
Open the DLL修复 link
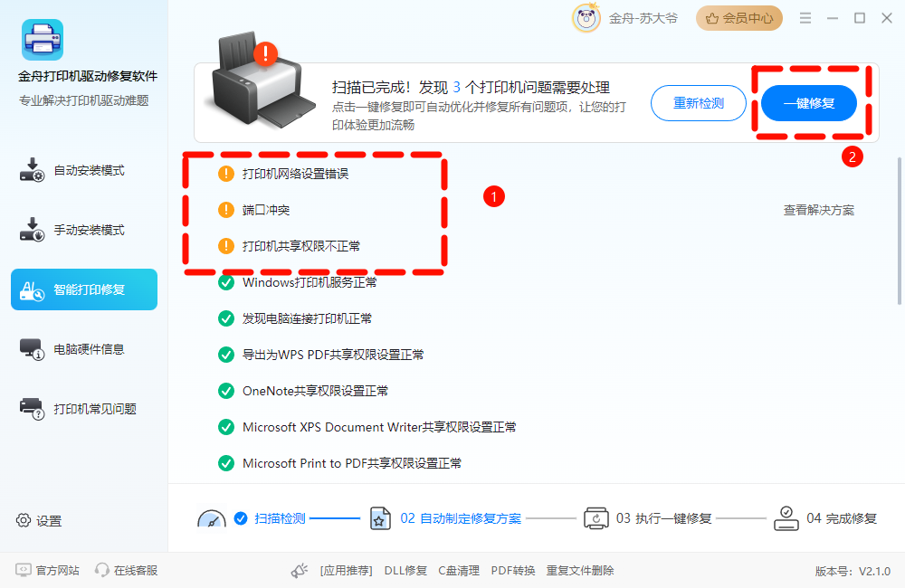pos(405,571)
